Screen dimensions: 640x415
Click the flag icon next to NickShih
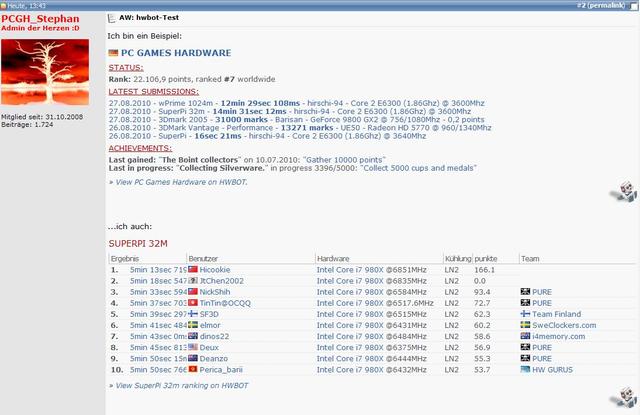tap(193, 291)
